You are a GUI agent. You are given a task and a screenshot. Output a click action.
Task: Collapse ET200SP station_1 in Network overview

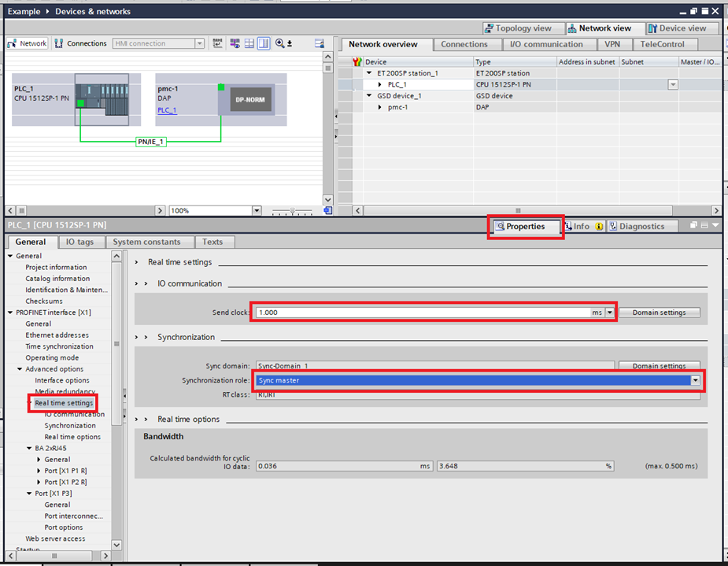coord(368,72)
